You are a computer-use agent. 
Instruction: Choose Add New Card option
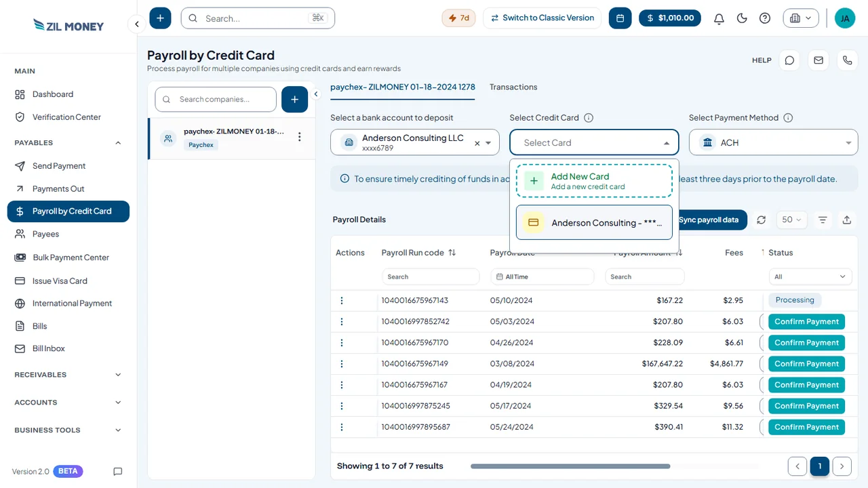tap(594, 181)
